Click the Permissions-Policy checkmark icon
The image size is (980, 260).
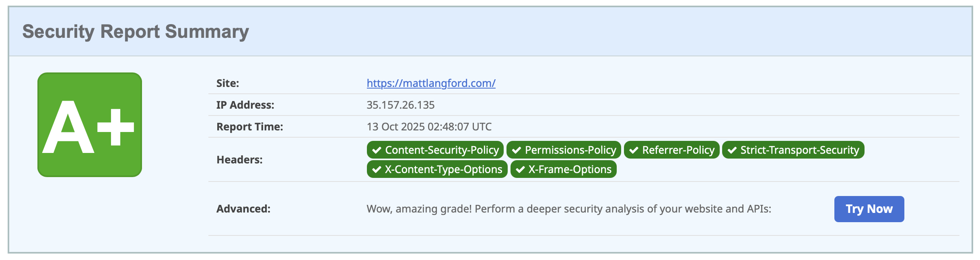(x=517, y=150)
